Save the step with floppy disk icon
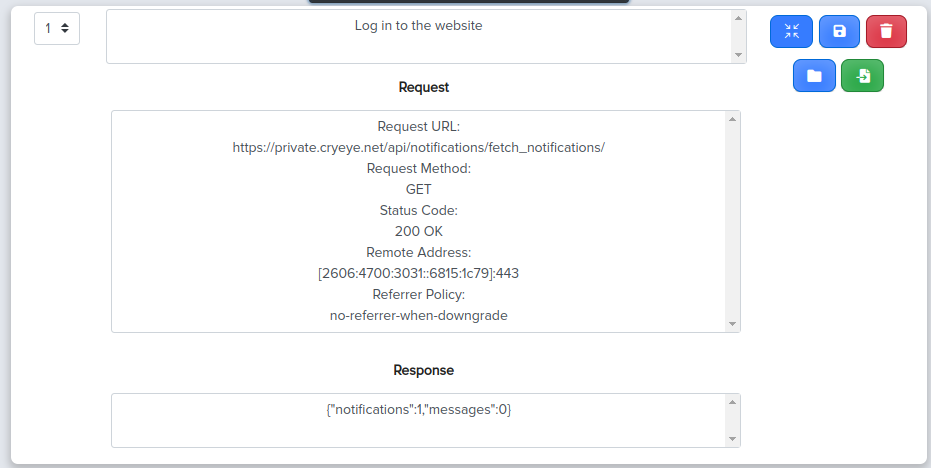 point(840,31)
